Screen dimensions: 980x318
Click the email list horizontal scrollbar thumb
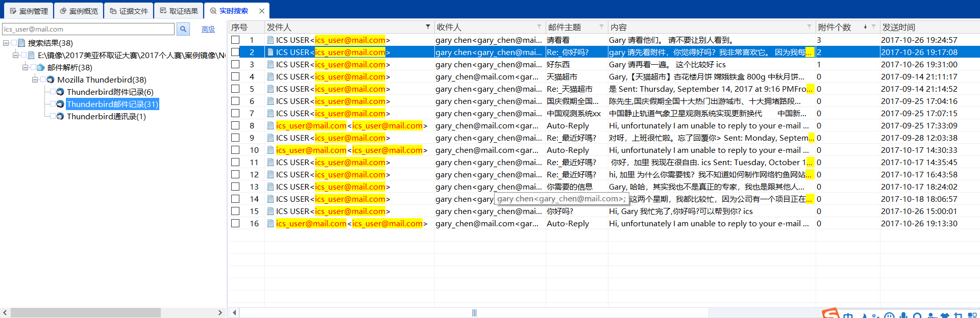474,312
